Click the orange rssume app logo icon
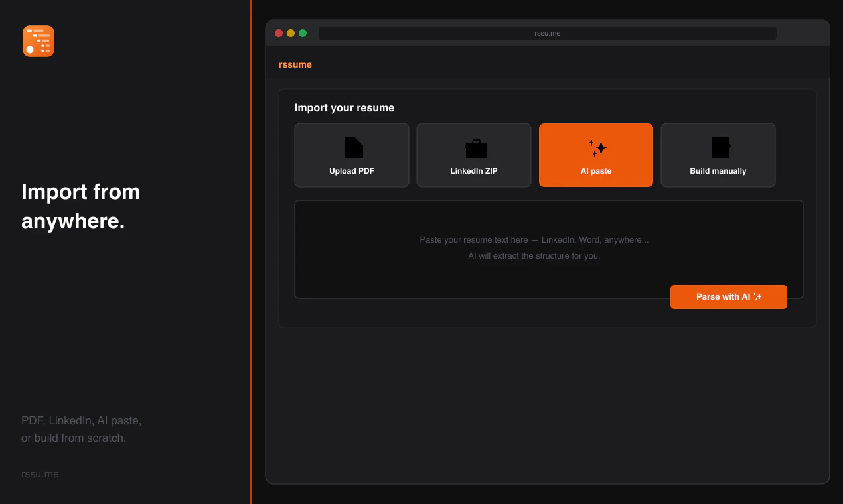The height and width of the screenshot is (504, 843). pos(38,41)
